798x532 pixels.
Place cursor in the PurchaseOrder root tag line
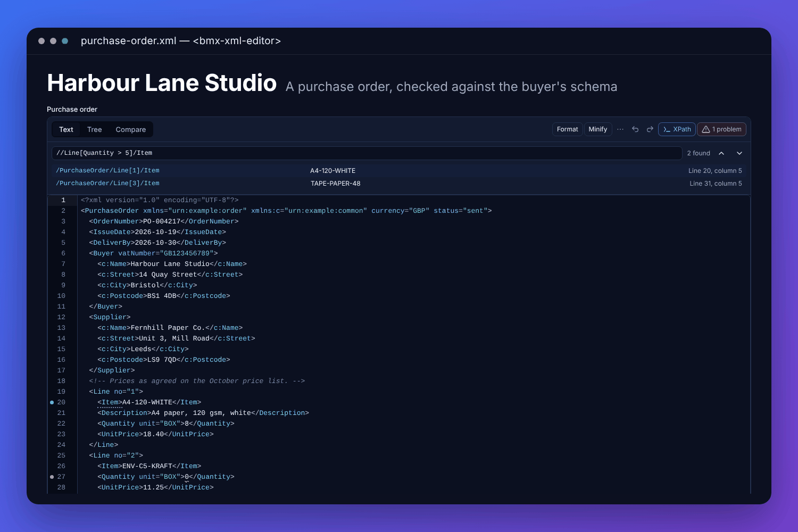click(x=286, y=211)
